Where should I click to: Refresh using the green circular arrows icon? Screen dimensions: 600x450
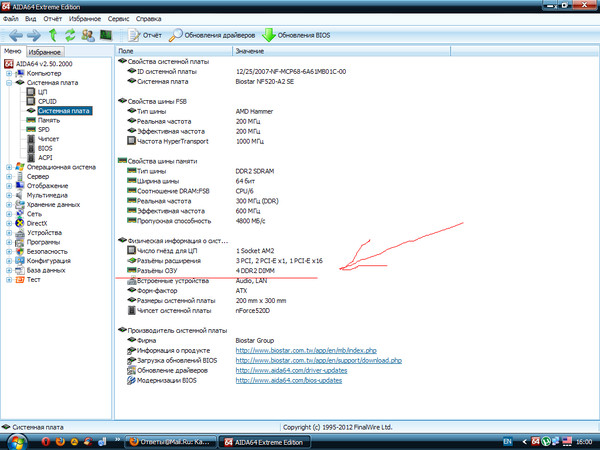click(x=70, y=35)
